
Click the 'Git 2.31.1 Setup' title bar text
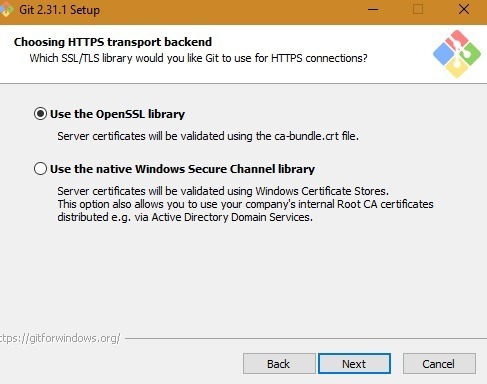(59, 10)
